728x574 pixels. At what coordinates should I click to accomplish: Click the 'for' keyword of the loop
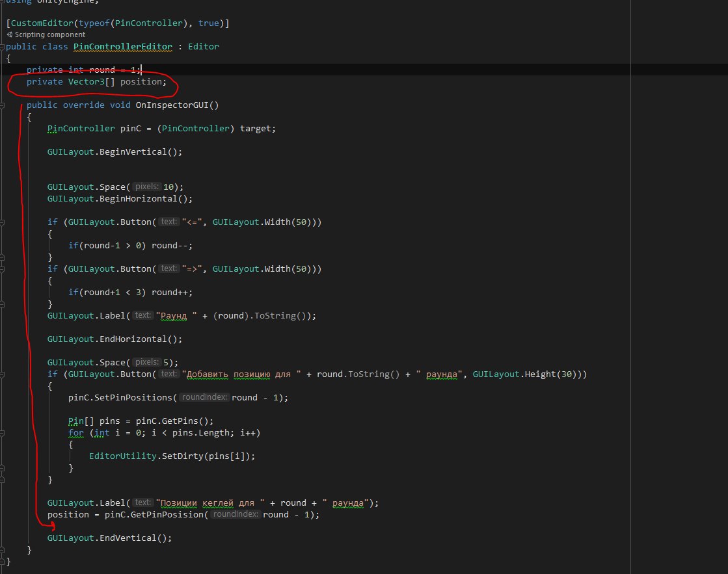click(75, 432)
